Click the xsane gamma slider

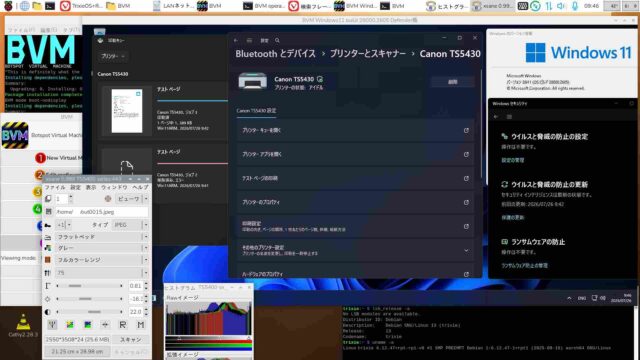tap(89, 286)
